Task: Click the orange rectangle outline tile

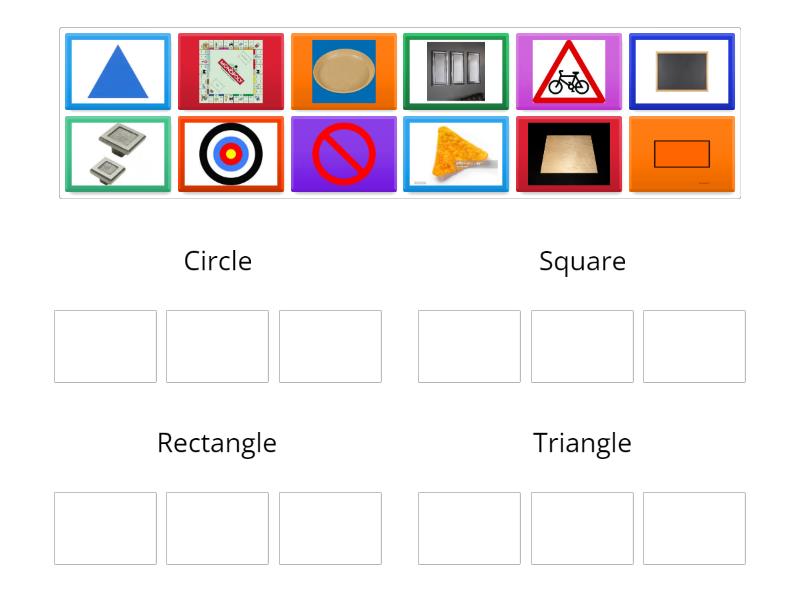Action: point(681,154)
